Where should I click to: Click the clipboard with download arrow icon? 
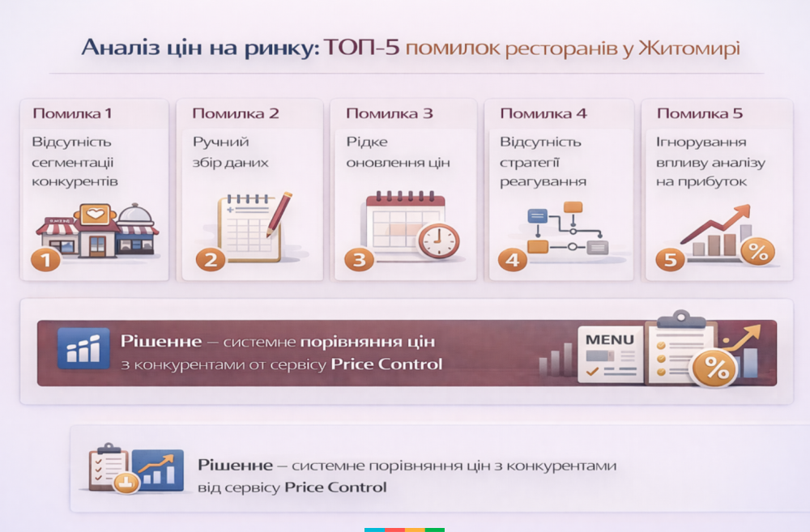click(110, 467)
